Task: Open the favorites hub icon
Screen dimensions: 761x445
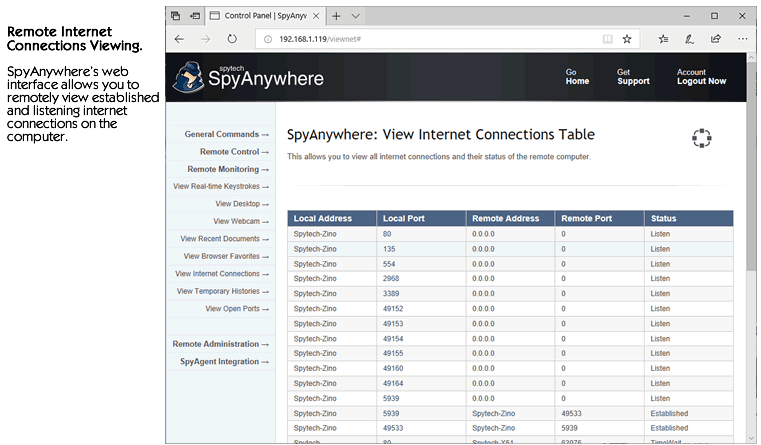Action: tap(663, 39)
